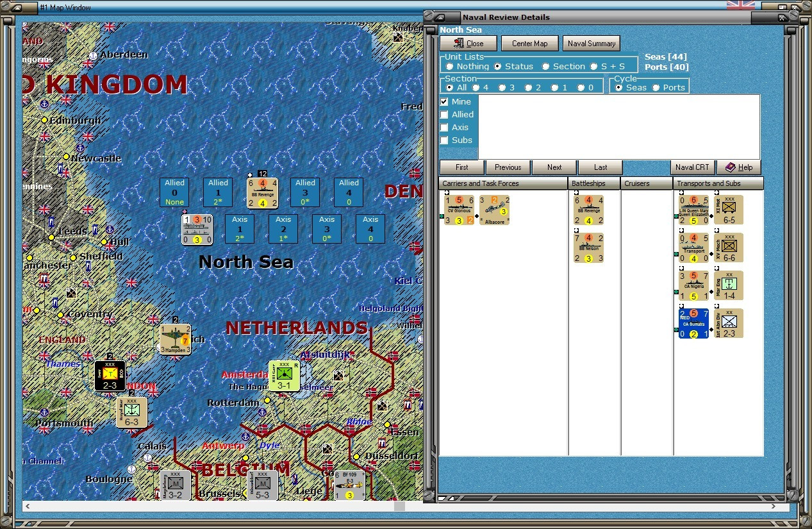The width and height of the screenshot is (812, 529).
Task: Click the Union Jack flag icon top right
Action: point(740,4)
